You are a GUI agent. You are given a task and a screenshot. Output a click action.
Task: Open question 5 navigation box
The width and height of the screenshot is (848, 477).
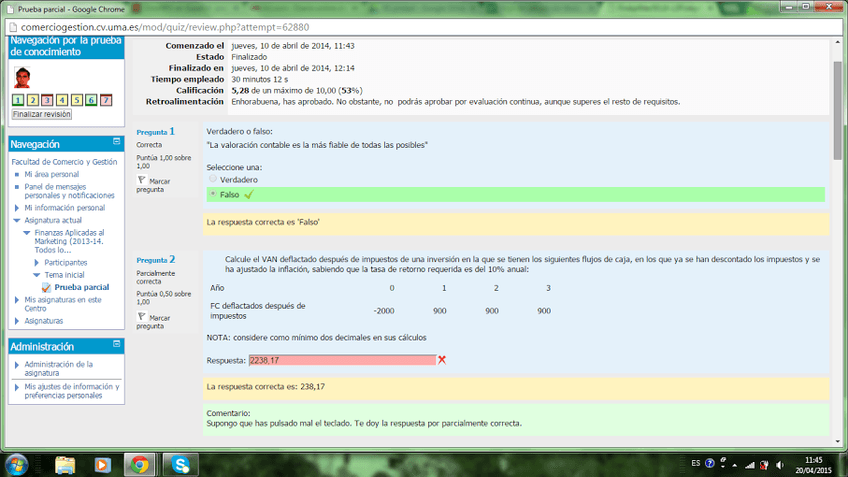click(76, 100)
